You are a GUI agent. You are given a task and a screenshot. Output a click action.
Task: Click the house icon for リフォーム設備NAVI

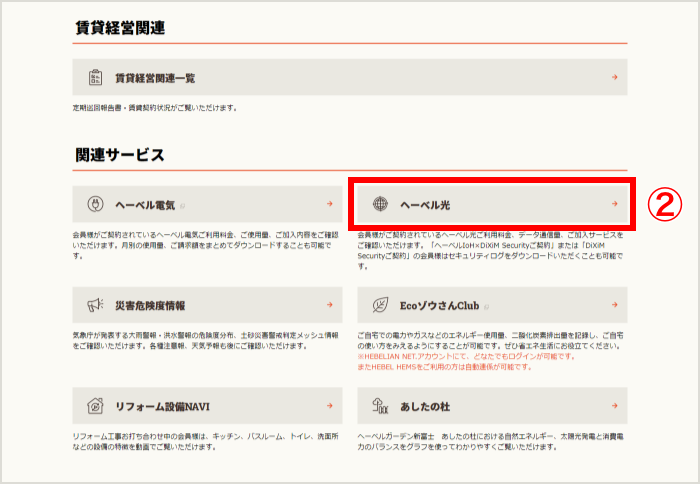pyautogui.click(x=96, y=406)
